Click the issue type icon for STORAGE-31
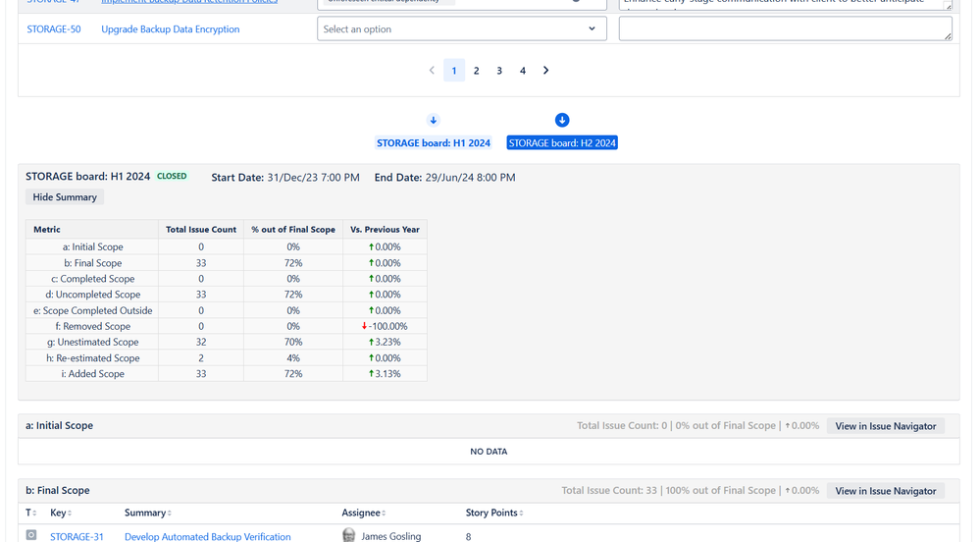The image size is (980, 542). click(31, 535)
